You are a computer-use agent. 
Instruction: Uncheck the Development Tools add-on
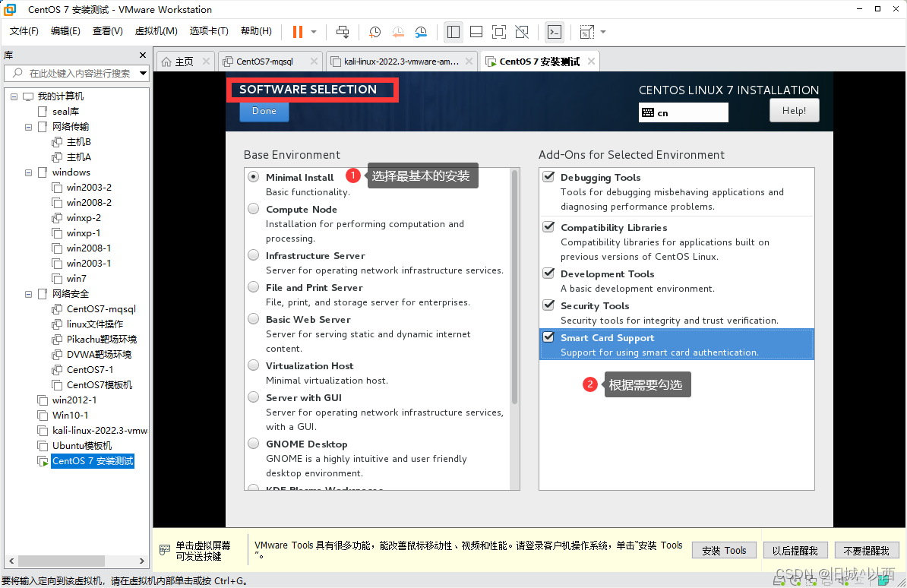548,273
